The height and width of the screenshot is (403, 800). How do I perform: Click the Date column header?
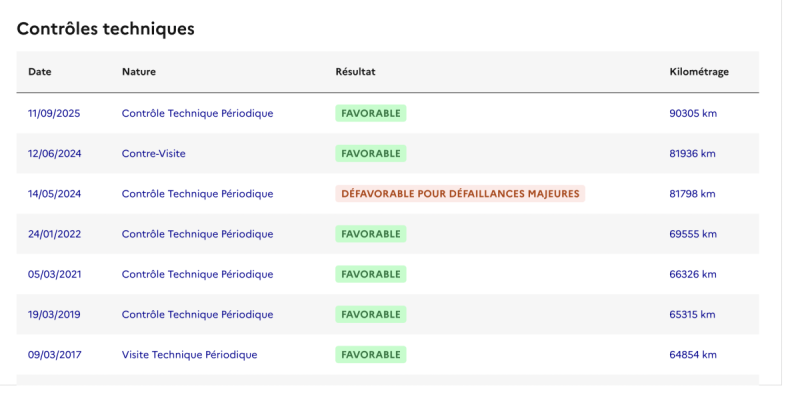[x=39, y=72]
